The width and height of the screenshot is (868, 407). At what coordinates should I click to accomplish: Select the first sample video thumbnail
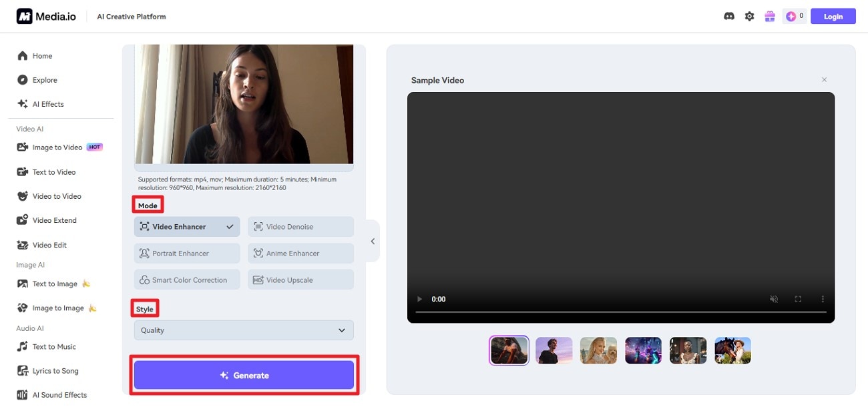[509, 350]
